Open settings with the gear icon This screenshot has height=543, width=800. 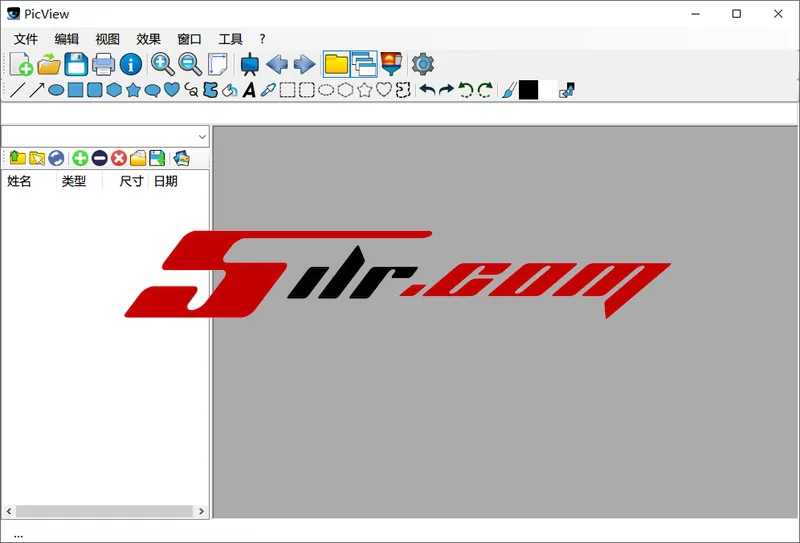422,64
